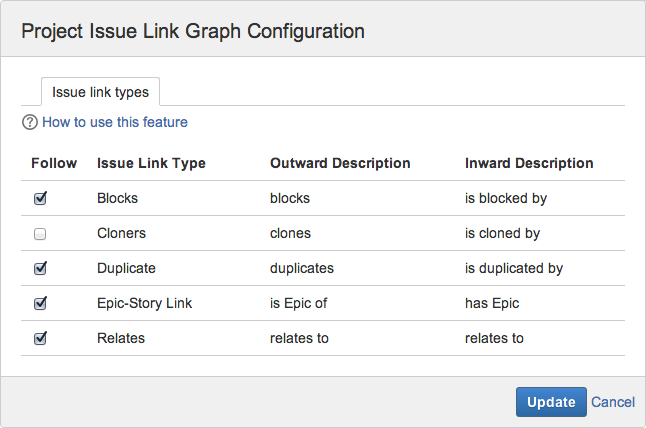Image resolution: width=646 pixels, height=428 pixels.
Task: Click the 'duplicates' outward description
Action: pyautogui.click(x=302, y=269)
